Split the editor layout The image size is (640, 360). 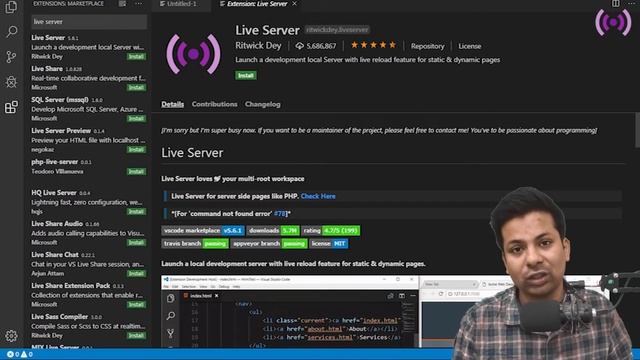click(615, 4)
